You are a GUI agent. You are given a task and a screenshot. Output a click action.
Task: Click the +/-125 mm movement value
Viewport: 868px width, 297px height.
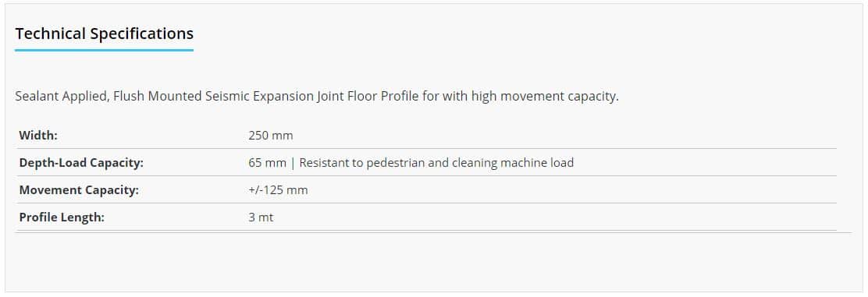(x=278, y=190)
